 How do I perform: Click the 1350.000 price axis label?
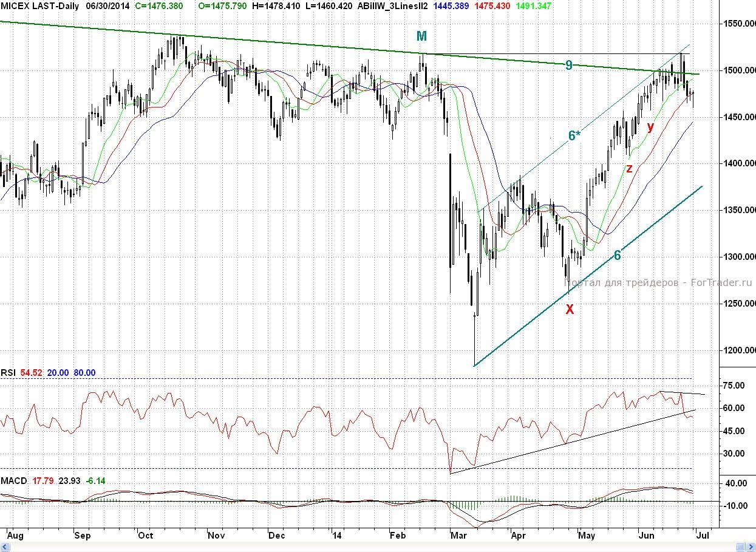click(739, 210)
